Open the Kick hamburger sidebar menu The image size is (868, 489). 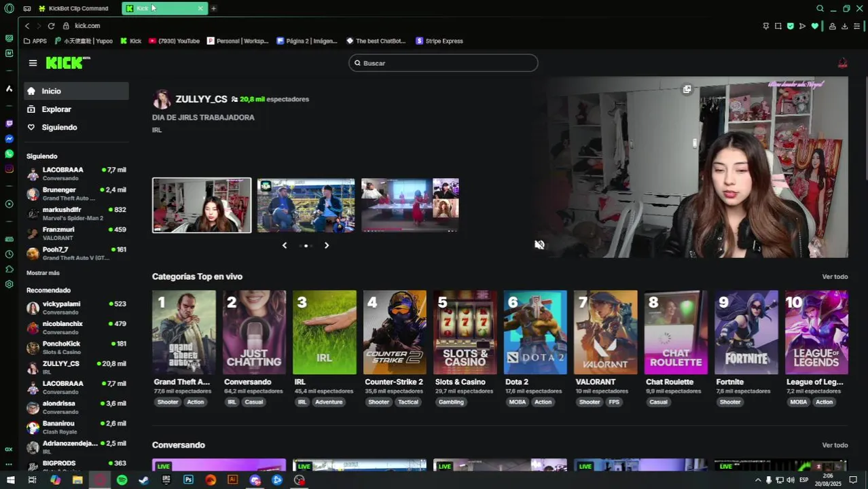click(x=33, y=63)
